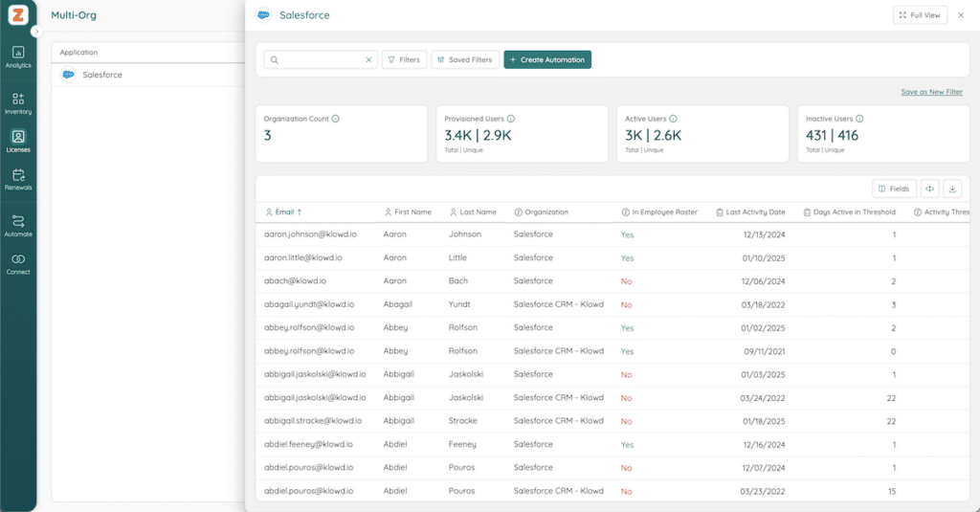Click Create Automation button
The width and height of the screenshot is (980, 512).
pyautogui.click(x=547, y=60)
